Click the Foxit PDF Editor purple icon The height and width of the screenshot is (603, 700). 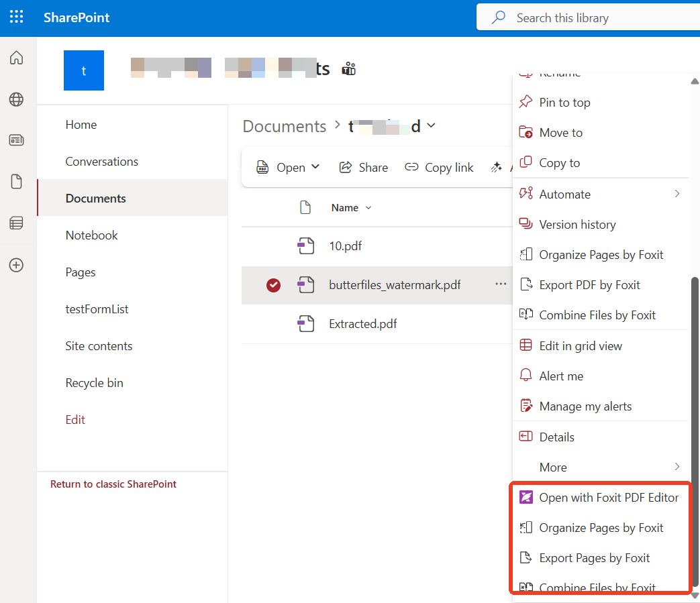(x=526, y=497)
